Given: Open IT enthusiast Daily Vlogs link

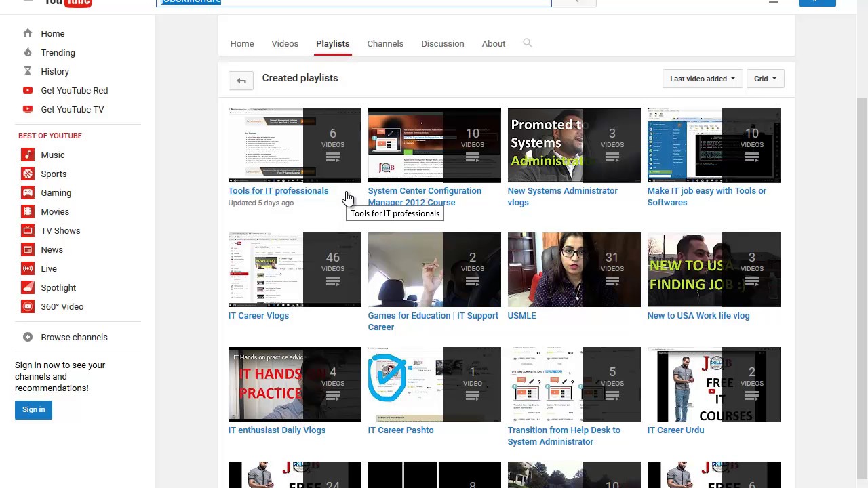Looking at the screenshot, I should [277, 430].
